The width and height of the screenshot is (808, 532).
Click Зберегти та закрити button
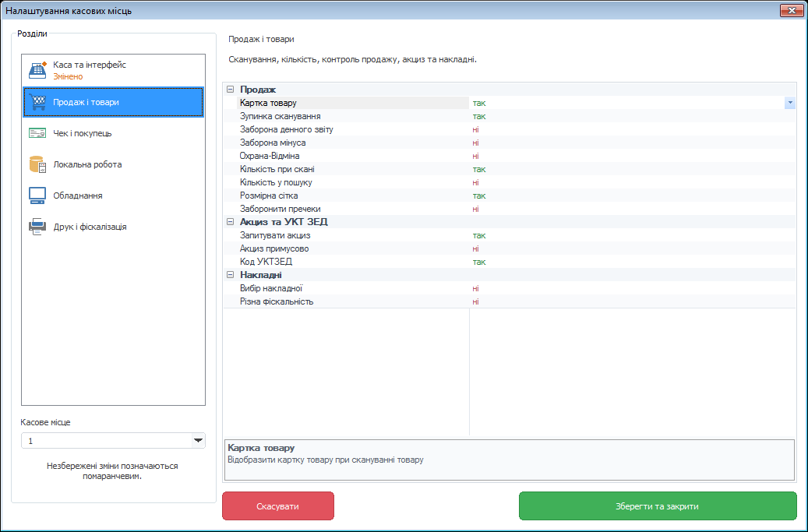658,506
